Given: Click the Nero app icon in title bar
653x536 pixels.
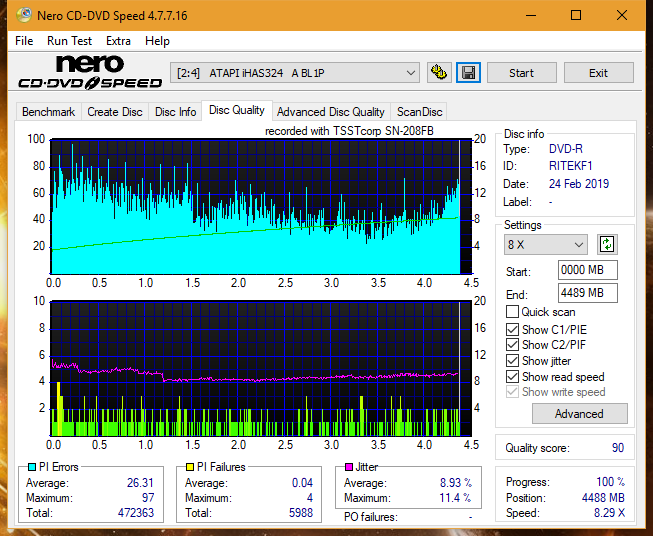Looking at the screenshot, I should pyautogui.click(x=23, y=15).
